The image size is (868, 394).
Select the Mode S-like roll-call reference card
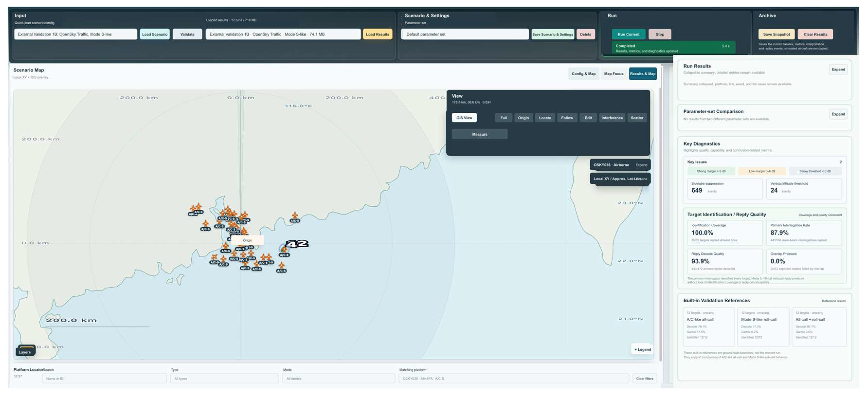[x=763, y=327]
